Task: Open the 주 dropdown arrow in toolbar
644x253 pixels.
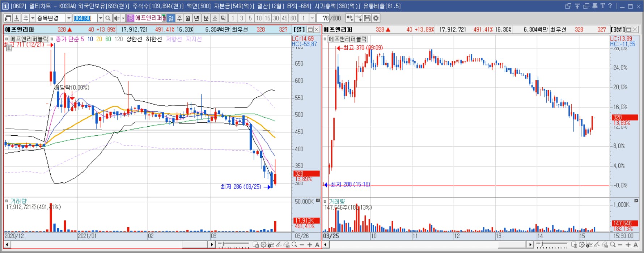Action: tap(33, 18)
